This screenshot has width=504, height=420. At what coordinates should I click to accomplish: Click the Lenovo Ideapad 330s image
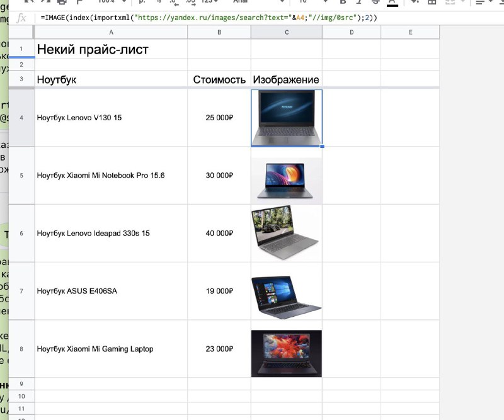coord(286,232)
